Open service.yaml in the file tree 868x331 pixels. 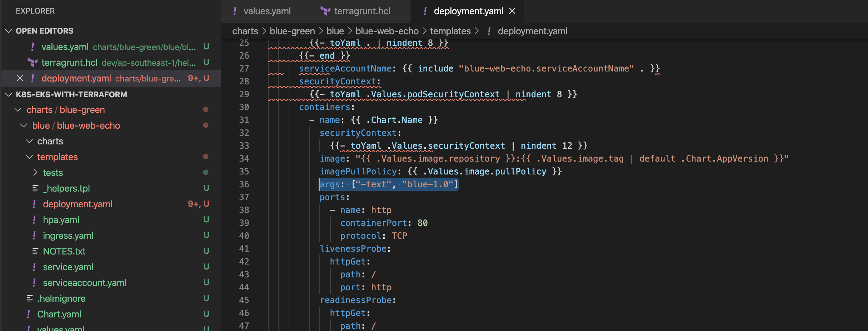68,267
